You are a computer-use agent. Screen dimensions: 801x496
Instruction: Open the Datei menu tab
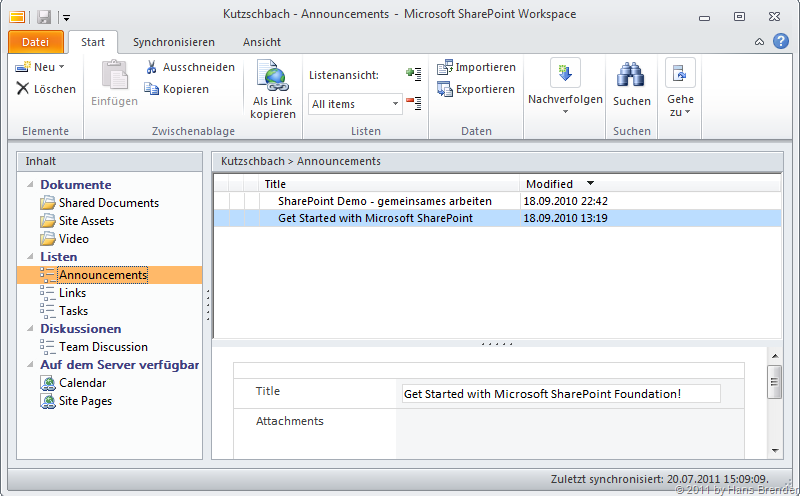tap(35, 42)
